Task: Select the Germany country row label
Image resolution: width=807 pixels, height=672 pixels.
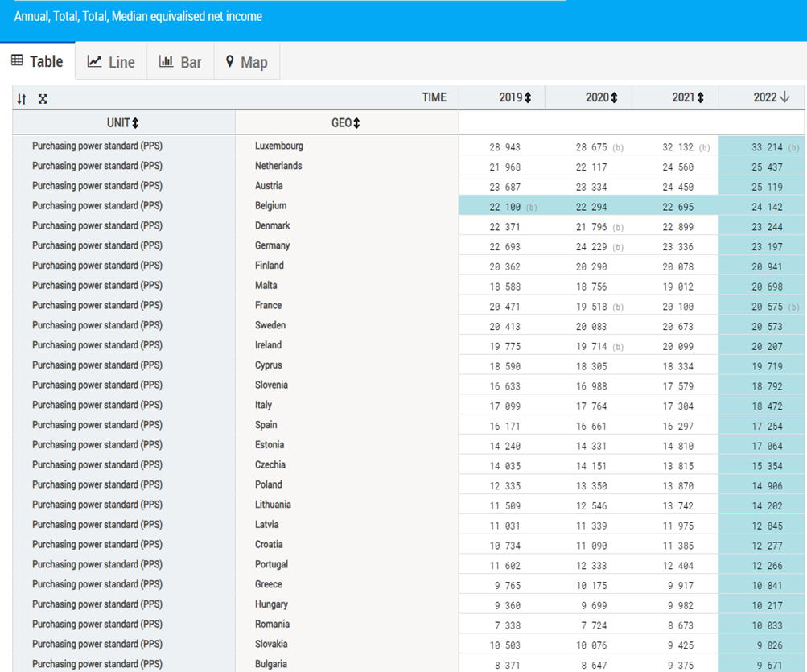Action: pyautogui.click(x=272, y=245)
